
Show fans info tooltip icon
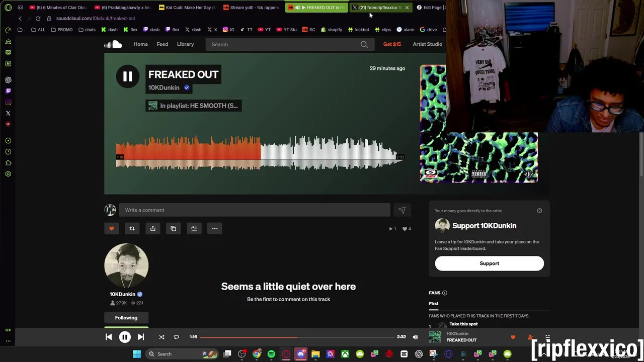[444, 293]
